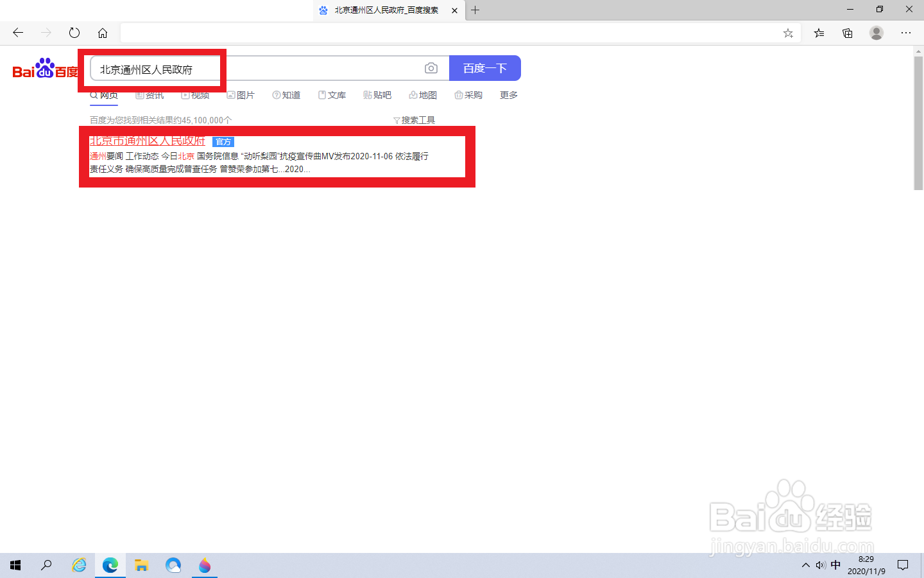Image resolution: width=924 pixels, height=578 pixels.
Task: Click the result snippet text 通州要闻 工作动态
Action: 124,156
